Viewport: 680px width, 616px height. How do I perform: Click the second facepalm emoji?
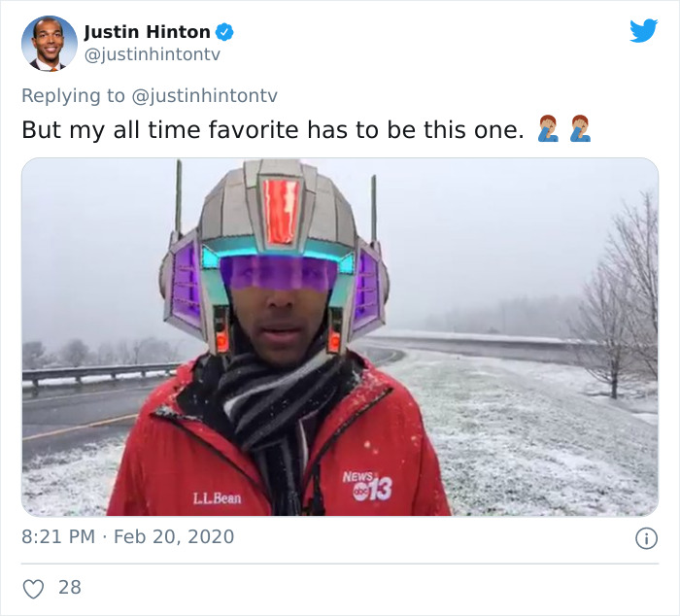click(x=580, y=128)
